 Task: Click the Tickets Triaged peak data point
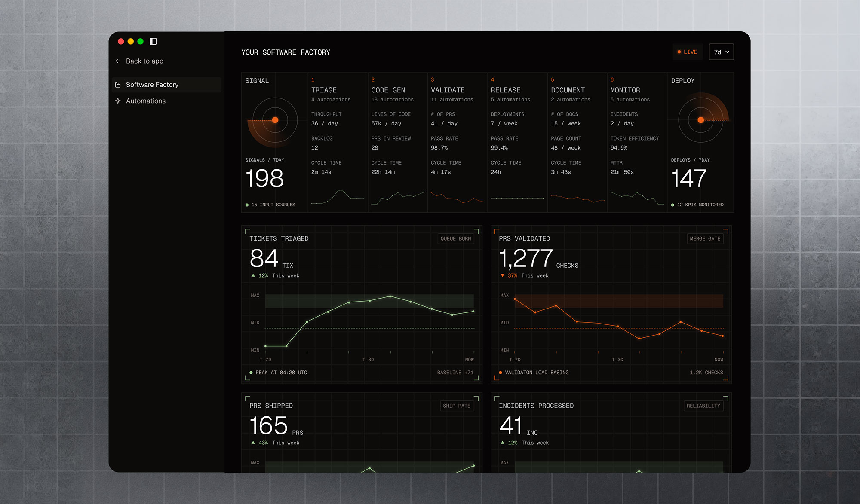click(390, 296)
